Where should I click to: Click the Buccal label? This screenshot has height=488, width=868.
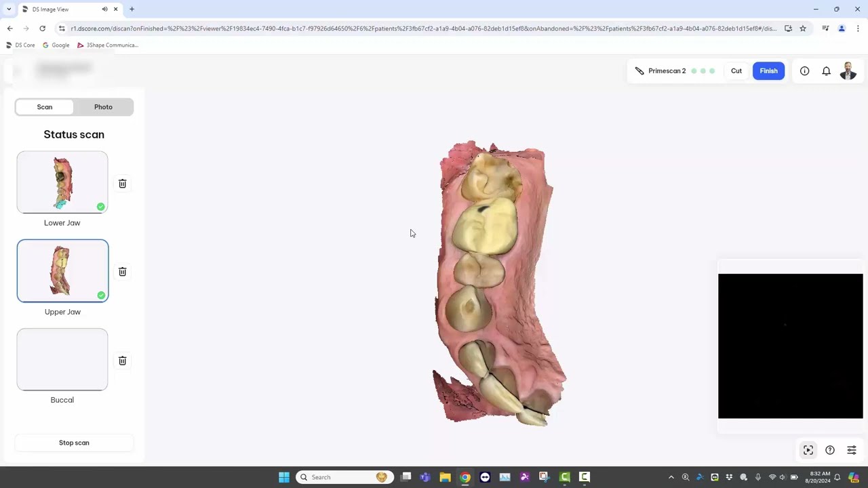[62, 400]
